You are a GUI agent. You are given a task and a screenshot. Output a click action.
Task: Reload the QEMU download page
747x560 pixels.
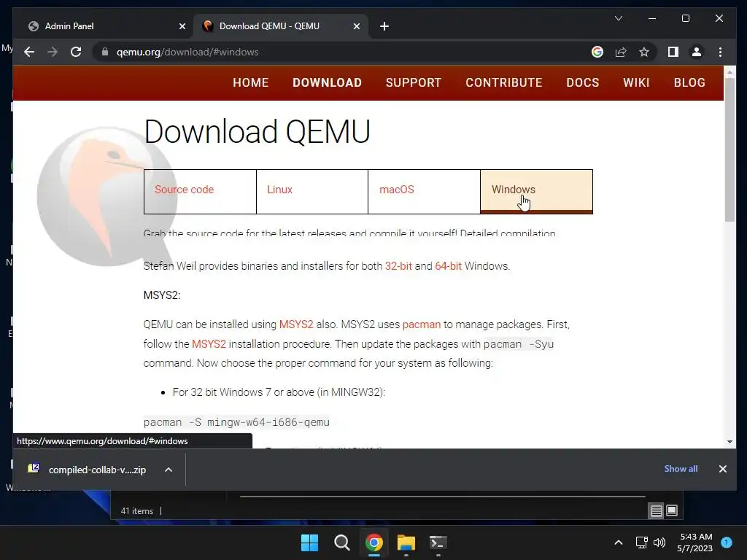76,52
